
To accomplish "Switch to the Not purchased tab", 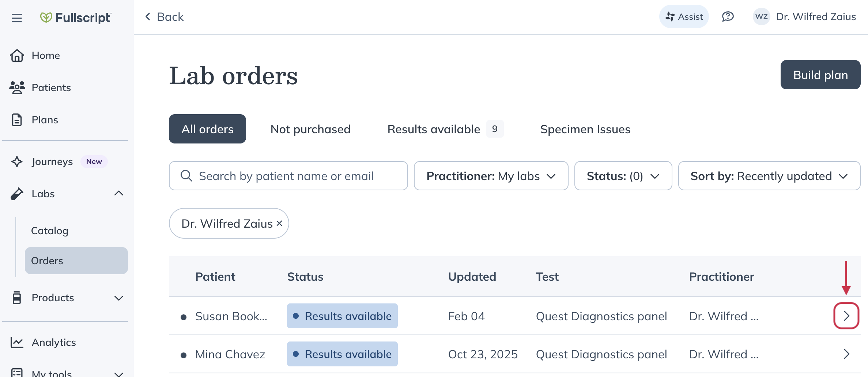I will 310,129.
